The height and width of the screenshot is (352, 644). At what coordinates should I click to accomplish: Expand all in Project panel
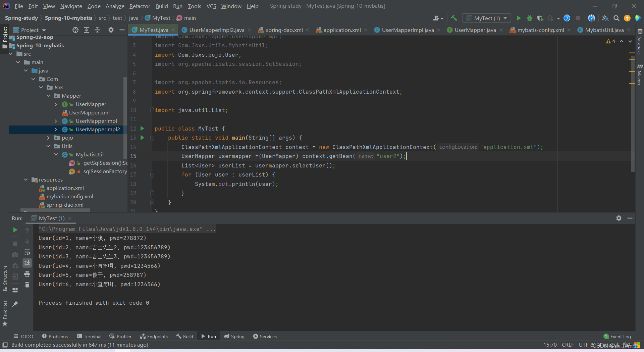click(x=87, y=30)
